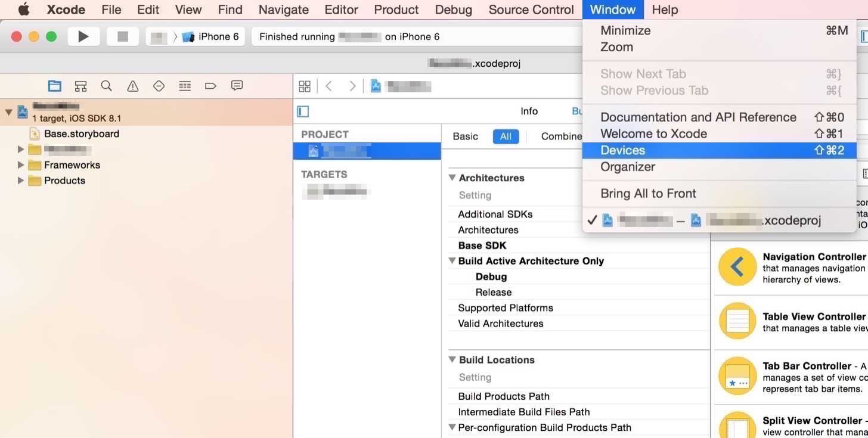
Task: Click the Base.storyboard file icon
Action: tap(35, 134)
